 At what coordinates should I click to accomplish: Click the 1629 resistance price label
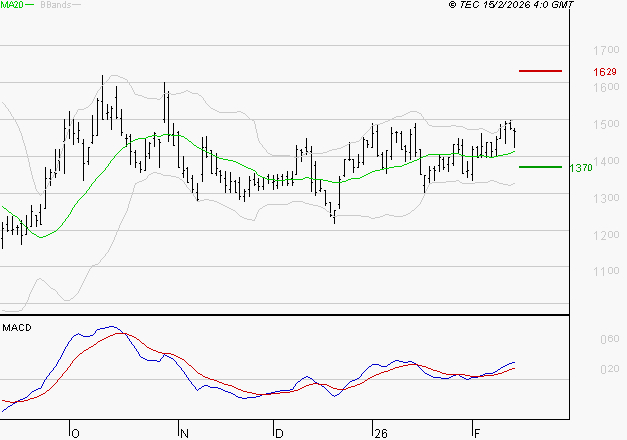coord(603,72)
